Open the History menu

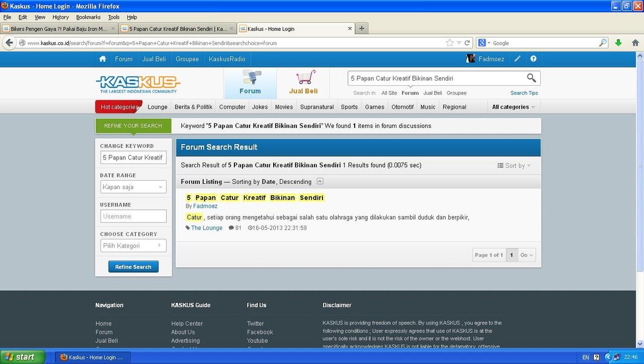[60, 17]
